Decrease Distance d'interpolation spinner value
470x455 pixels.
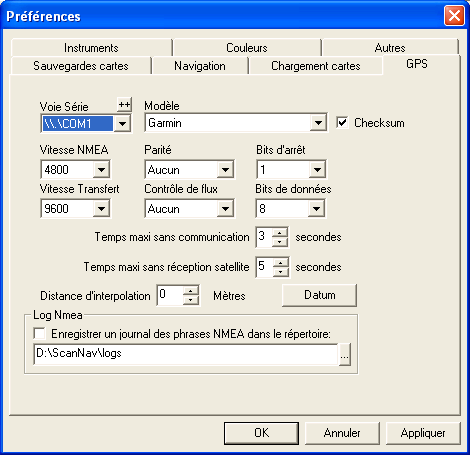click(x=191, y=299)
